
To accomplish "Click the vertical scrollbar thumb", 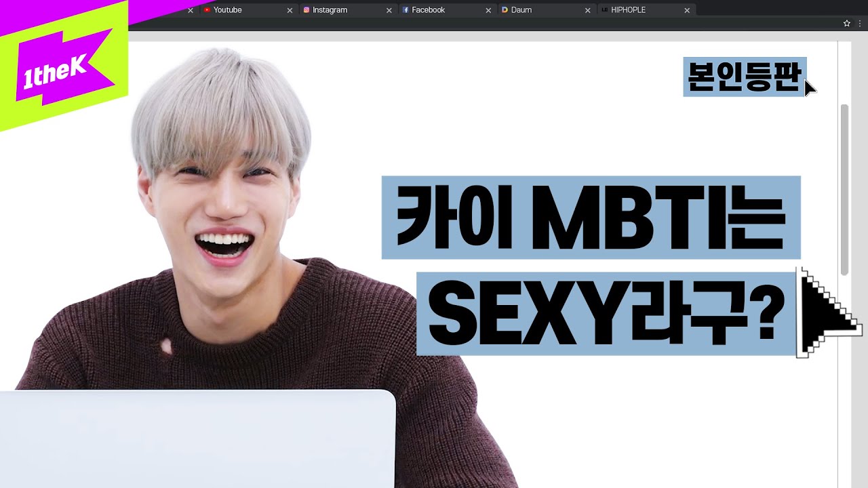I will [x=844, y=190].
